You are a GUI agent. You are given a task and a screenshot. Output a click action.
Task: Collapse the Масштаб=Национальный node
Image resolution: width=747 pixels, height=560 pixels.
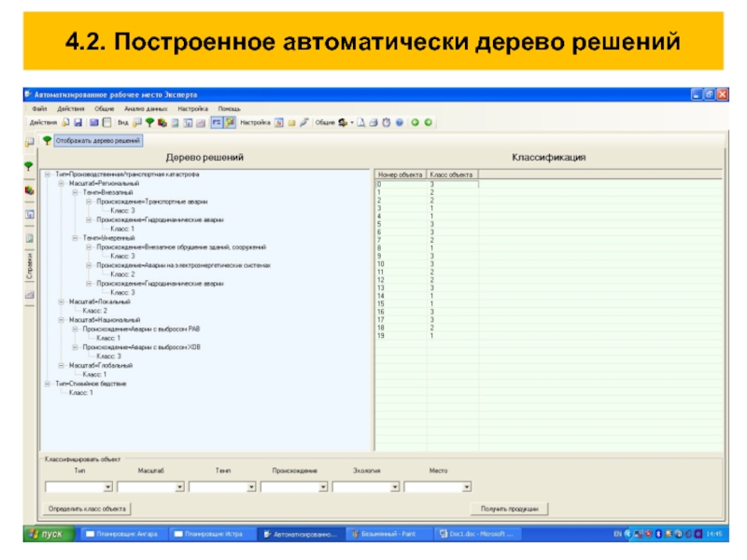(x=61, y=319)
